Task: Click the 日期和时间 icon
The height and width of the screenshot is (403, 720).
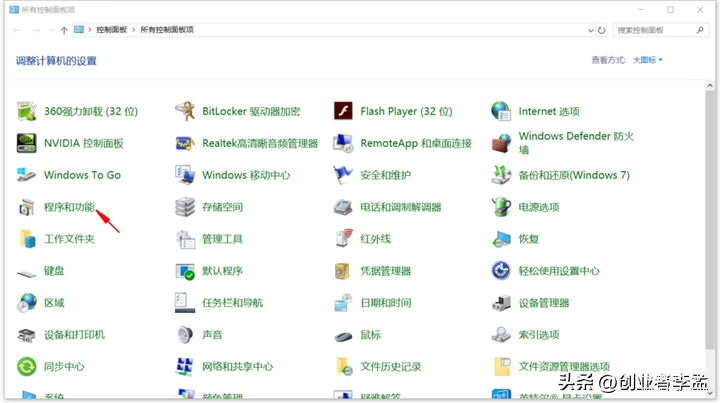Action: [x=343, y=302]
